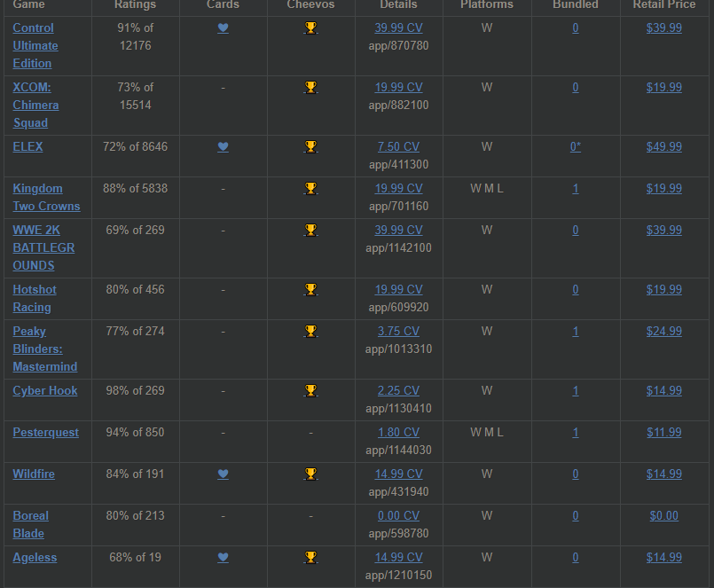Click the 39.99 CV link for Control
714x588 pixels.
coord(398,27)
